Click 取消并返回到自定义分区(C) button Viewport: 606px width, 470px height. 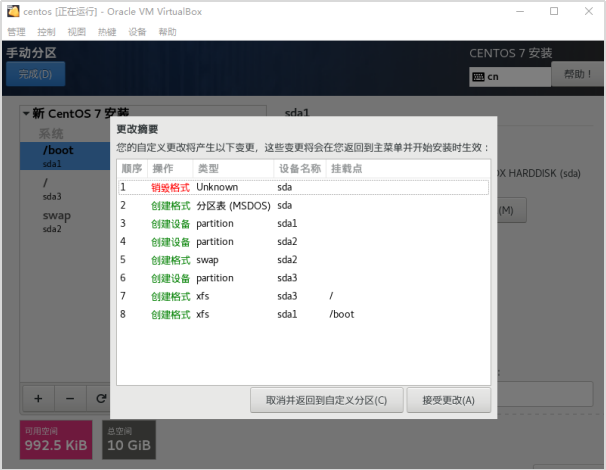click(x=327, y=400)
